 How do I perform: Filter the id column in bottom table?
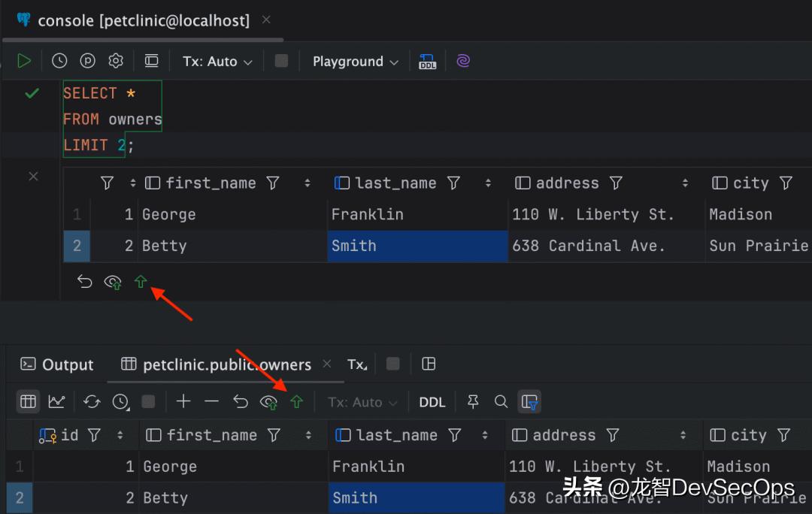94,435
